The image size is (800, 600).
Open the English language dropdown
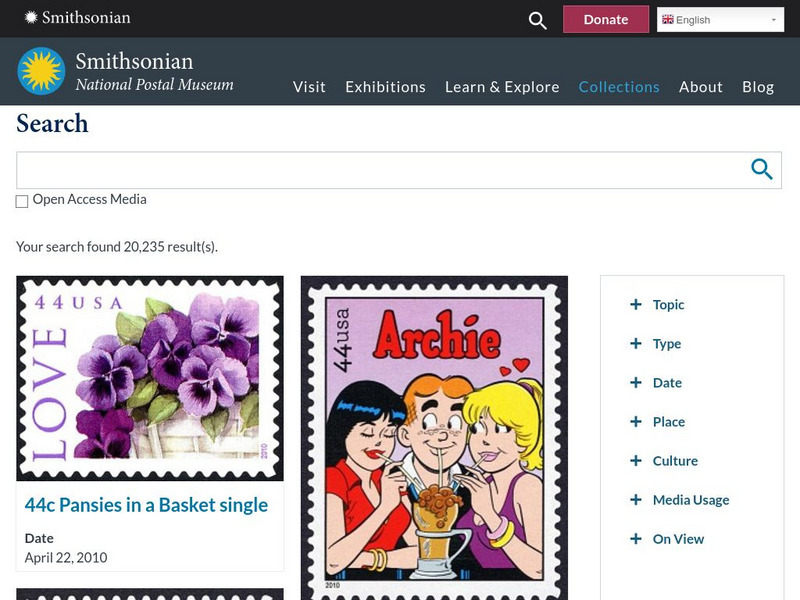click(x=720, y=20)
